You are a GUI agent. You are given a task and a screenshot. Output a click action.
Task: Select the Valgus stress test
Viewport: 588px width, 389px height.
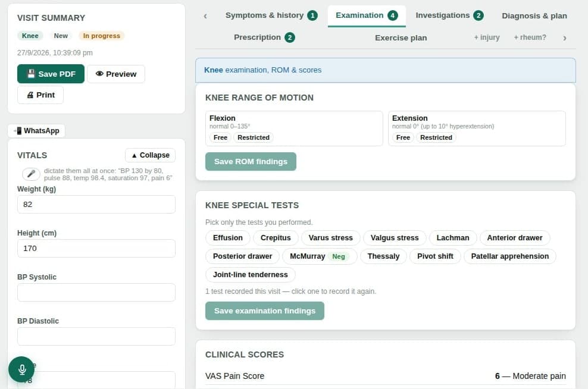395,237
